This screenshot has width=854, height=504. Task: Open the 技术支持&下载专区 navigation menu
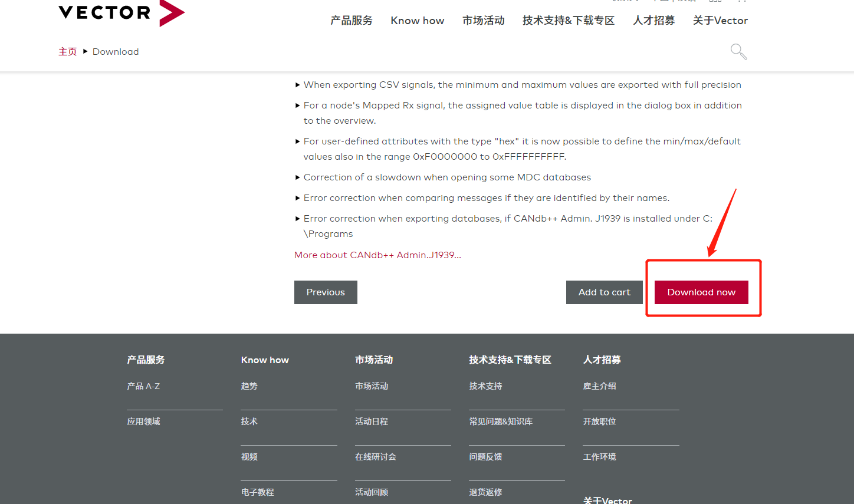pyautogui.click(x=568, y=20)
